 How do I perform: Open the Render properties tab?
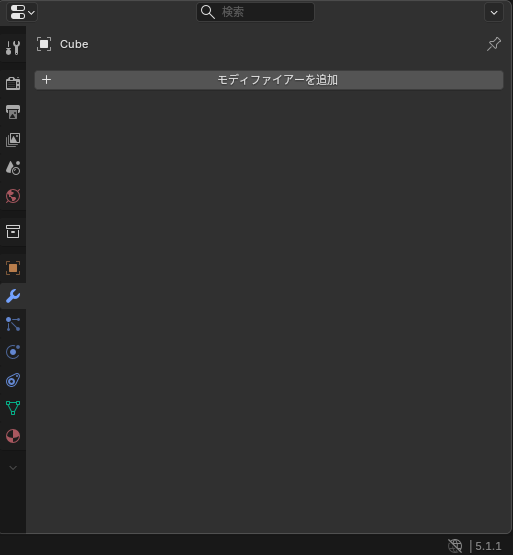tap(13, 84)
